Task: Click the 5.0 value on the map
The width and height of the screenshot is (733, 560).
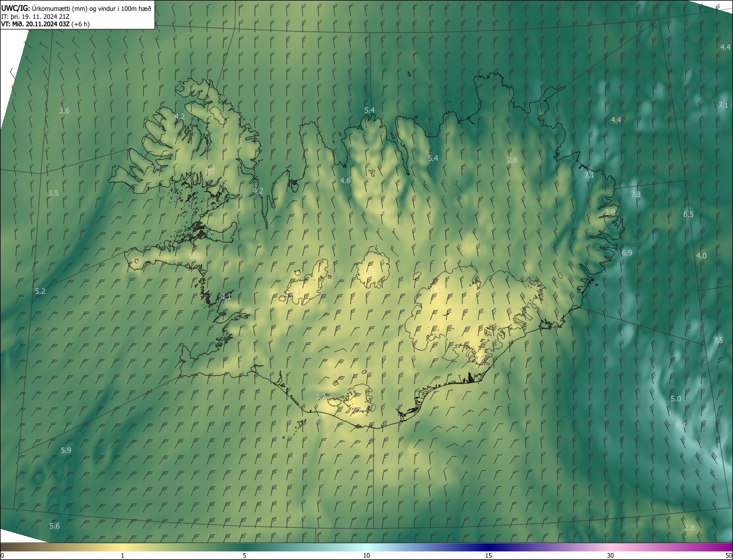Action: [676, 399]
